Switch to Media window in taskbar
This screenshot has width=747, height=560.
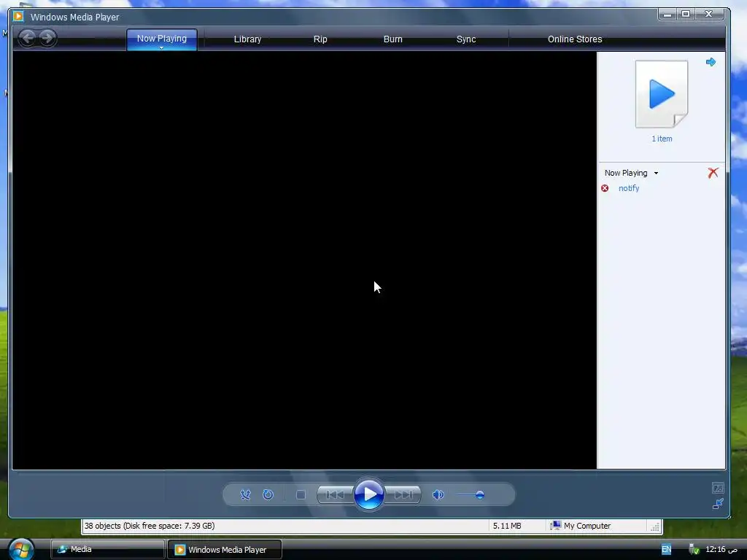[108, 549]
